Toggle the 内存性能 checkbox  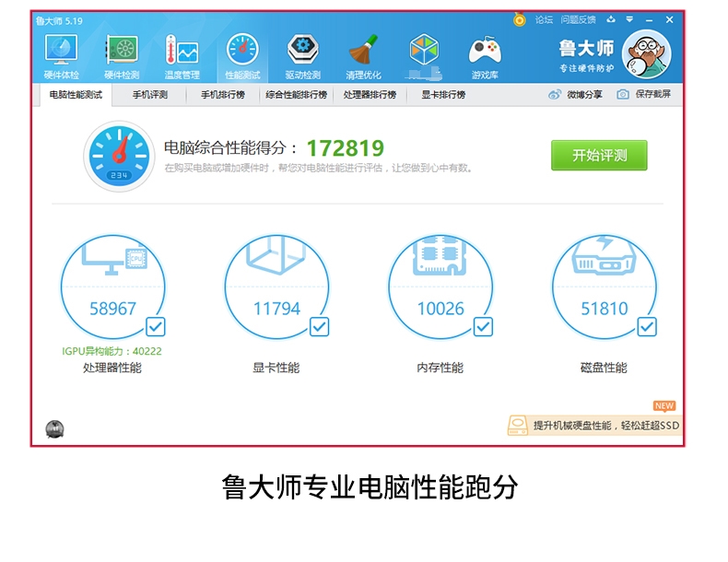tap(483, 327)
